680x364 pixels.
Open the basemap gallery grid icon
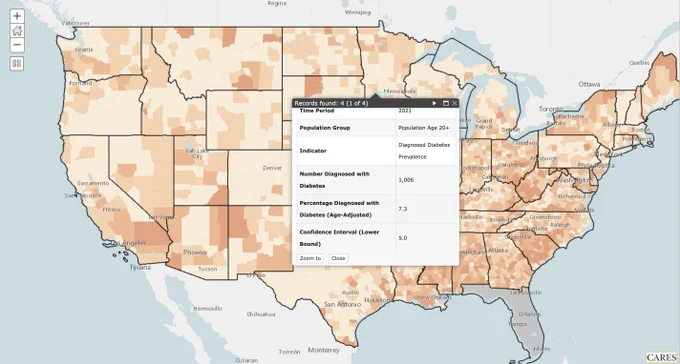(17, 64)
